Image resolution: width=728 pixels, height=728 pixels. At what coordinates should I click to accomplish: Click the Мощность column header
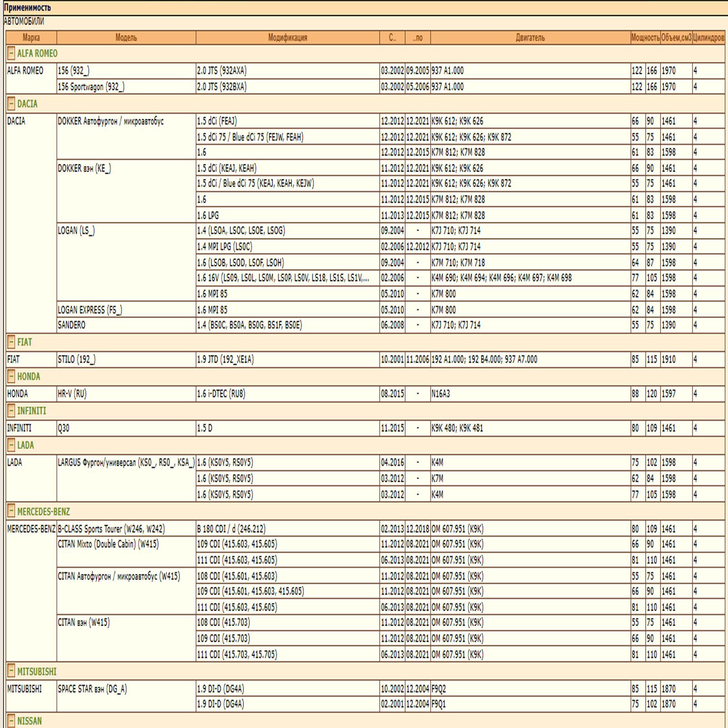(x=645, y=38)
